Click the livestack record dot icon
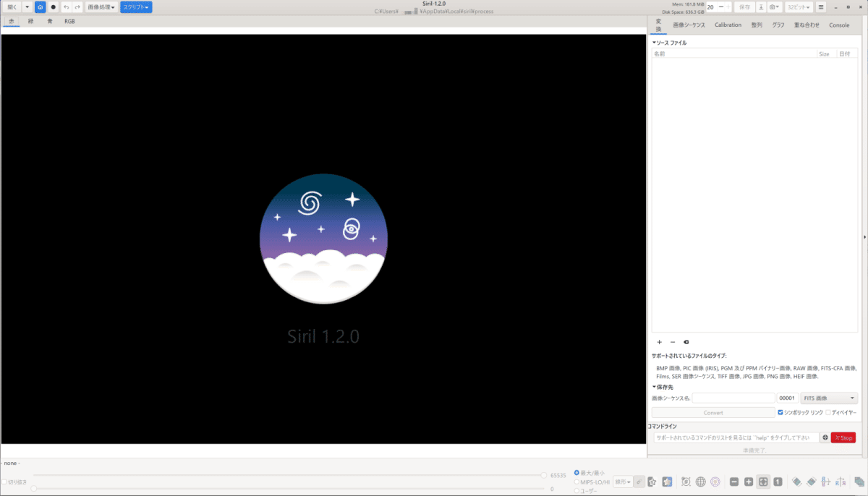The image size is (868, 496). [54, 7]
